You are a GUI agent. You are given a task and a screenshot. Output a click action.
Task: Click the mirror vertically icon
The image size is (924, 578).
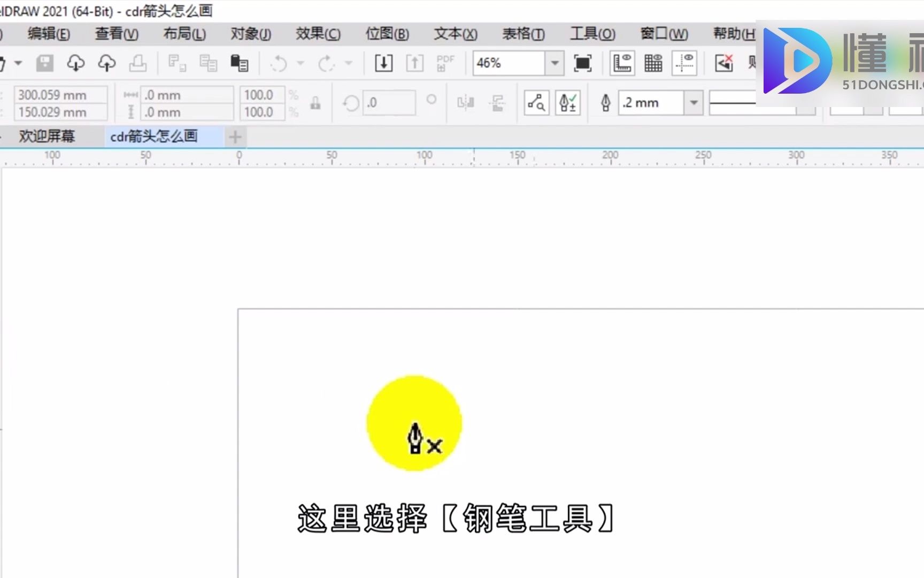(x=497, y=102)
